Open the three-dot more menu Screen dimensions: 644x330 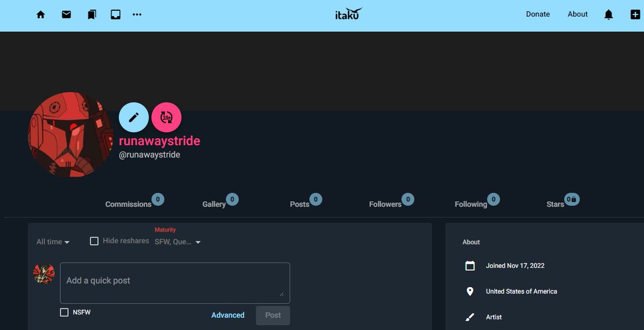[x=137, y=15]
